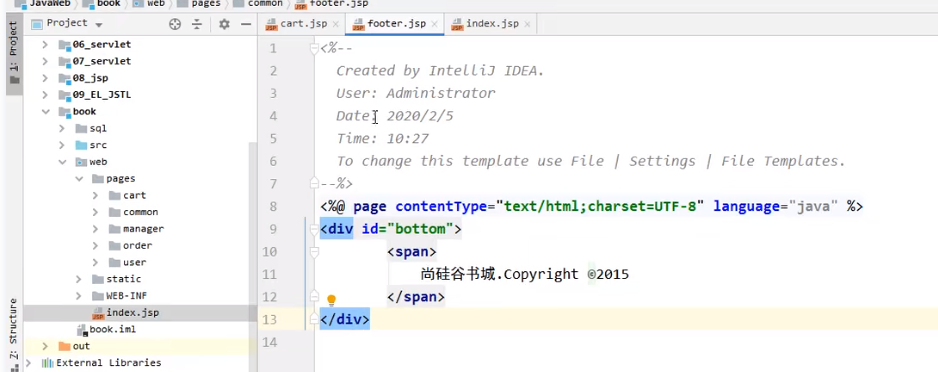
Task: Click 'footer.jsp' in the breadcrumb path
Action: pyautogui.click(x=339, y=3)
